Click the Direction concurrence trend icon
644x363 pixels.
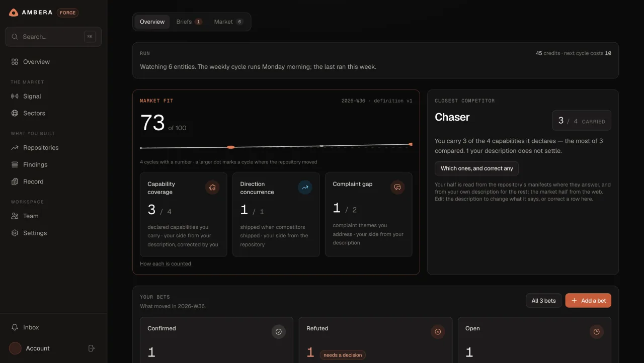tap(305, 188)
